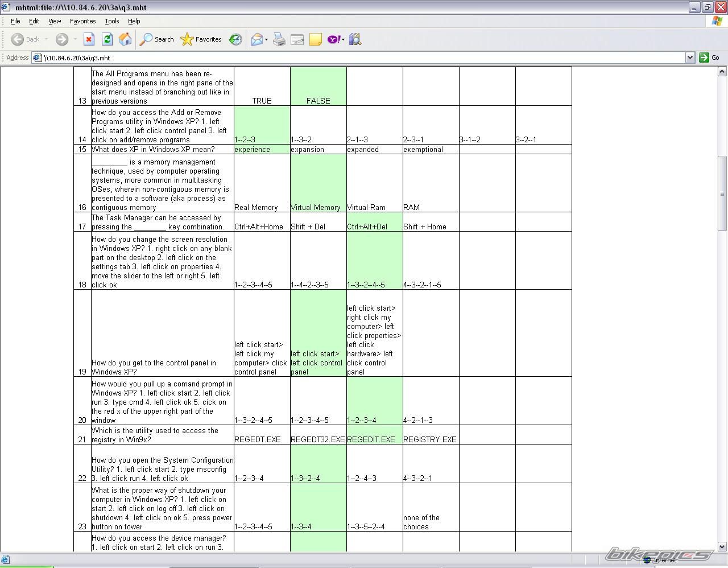Image resolution: width=728 pixels, height=568 pixels.
Task: Open the Favorites menu
Action: tap(83, 21)
